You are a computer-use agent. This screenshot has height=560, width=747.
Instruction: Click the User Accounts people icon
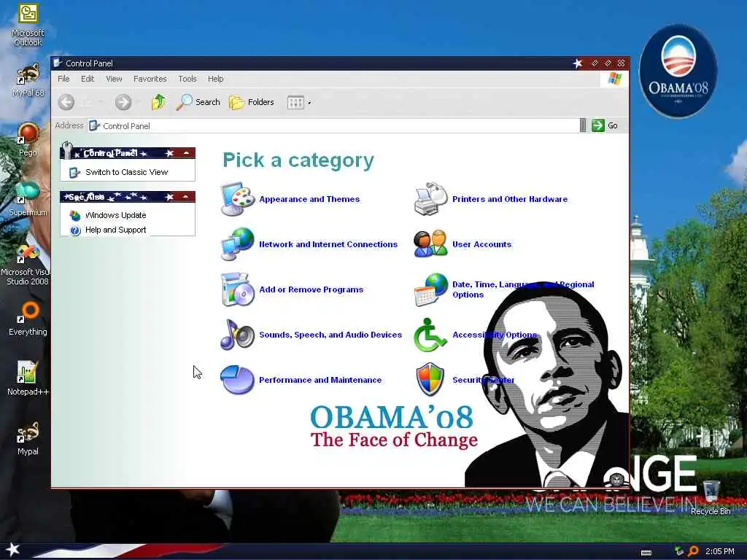click(430, 244)
